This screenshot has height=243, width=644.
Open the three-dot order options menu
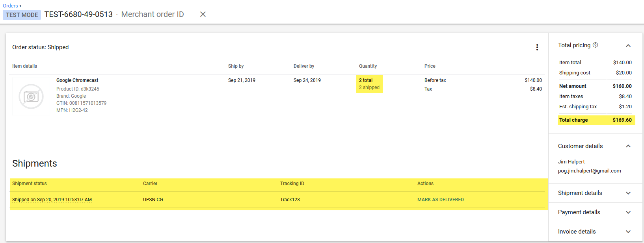click(x=537, y=47)
